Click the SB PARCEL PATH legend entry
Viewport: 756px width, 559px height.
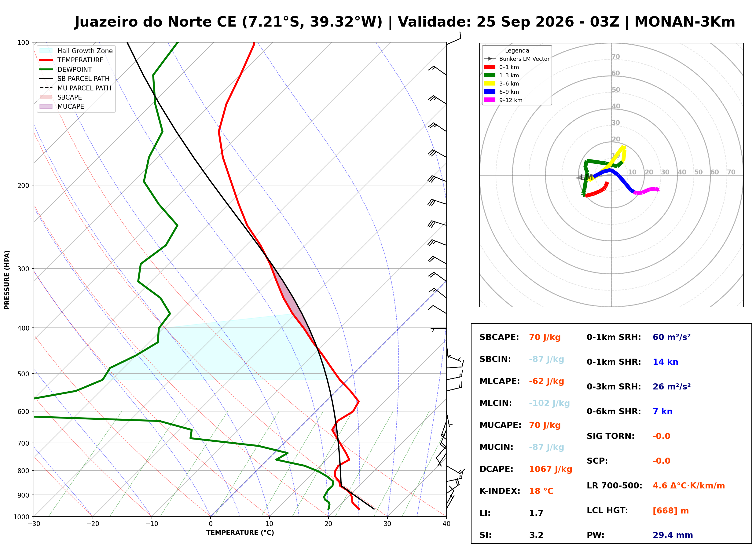75,79
